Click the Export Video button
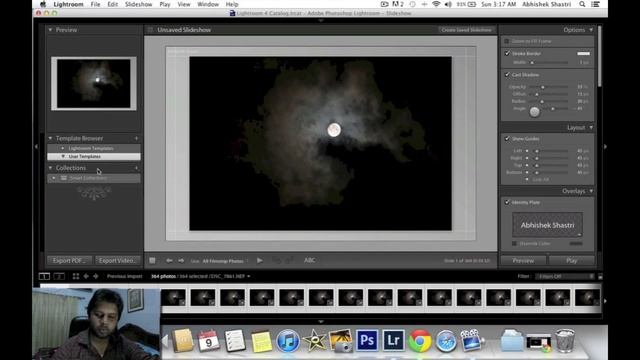This screenshot has height=360, width=640. tap(118, 260)
